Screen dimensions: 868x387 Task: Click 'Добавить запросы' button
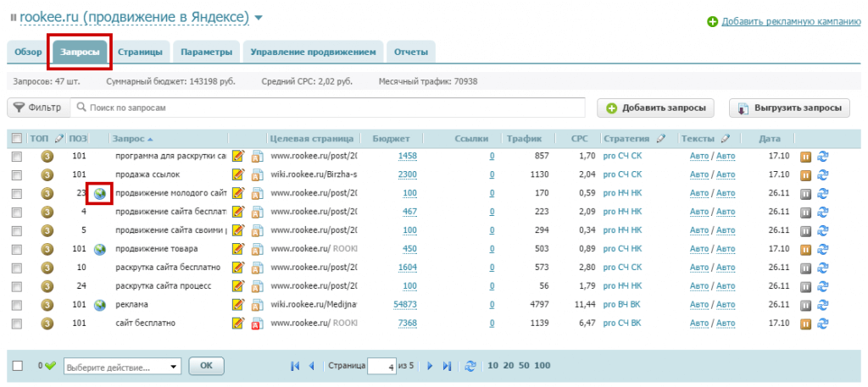655,108
